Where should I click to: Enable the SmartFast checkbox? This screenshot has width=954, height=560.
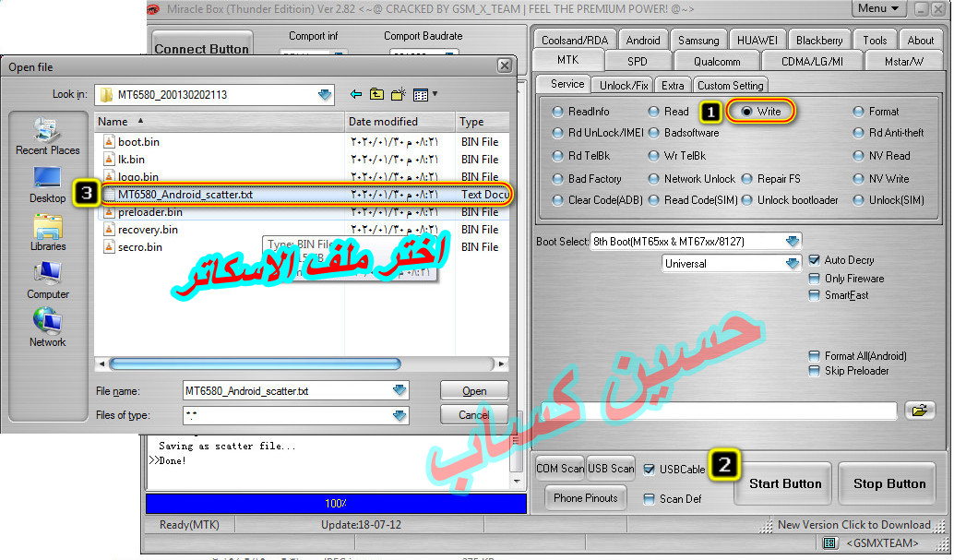pyautogui.click(x=814, y=295)
